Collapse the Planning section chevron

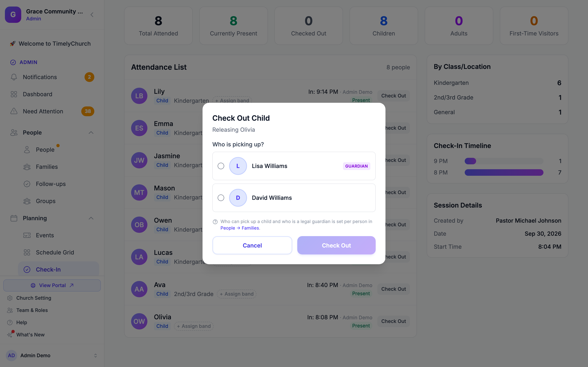click(x=91, y=218)
